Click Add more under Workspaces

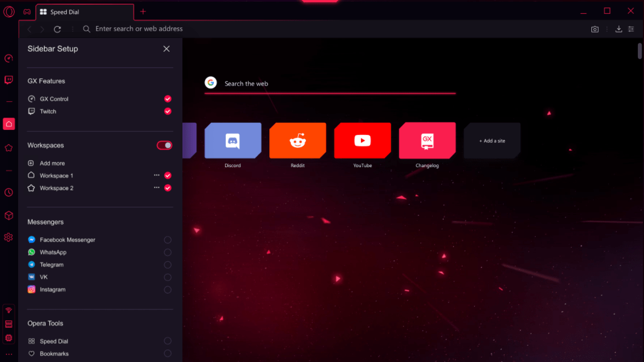(x=52, y=163)
